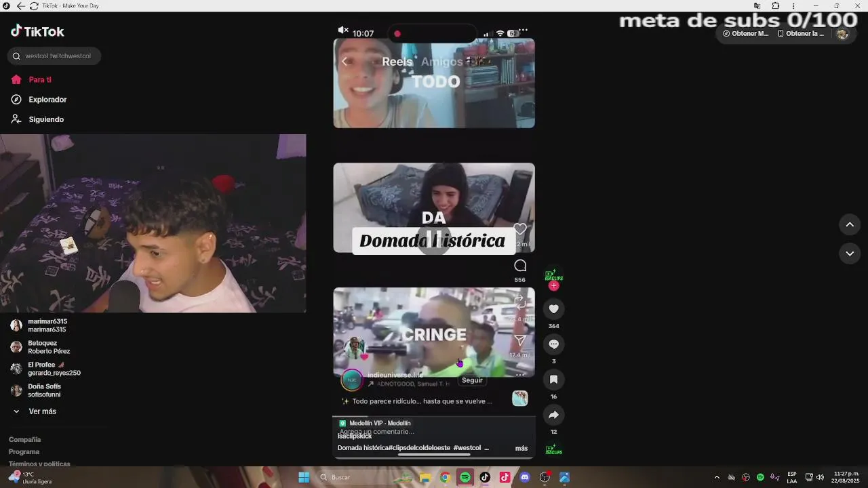Open File Explorer from the taskbar

425,477
